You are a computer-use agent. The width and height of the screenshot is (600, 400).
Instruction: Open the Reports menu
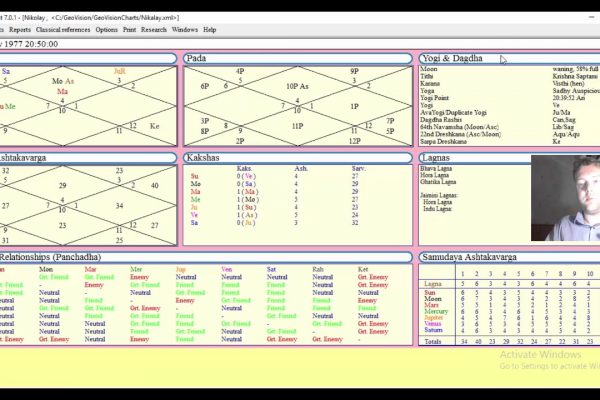click(x=20, y=30)
